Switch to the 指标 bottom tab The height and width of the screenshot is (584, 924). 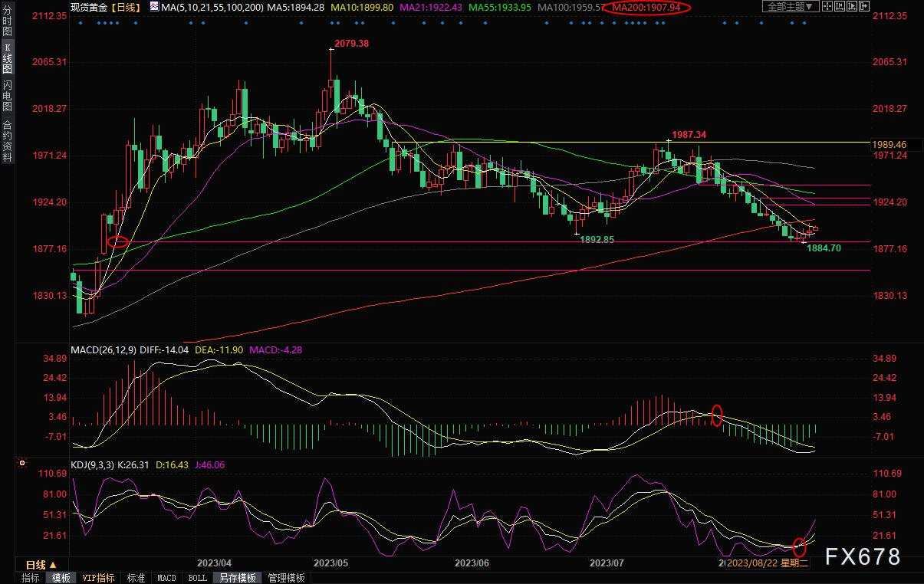click(x=31, y=578)
